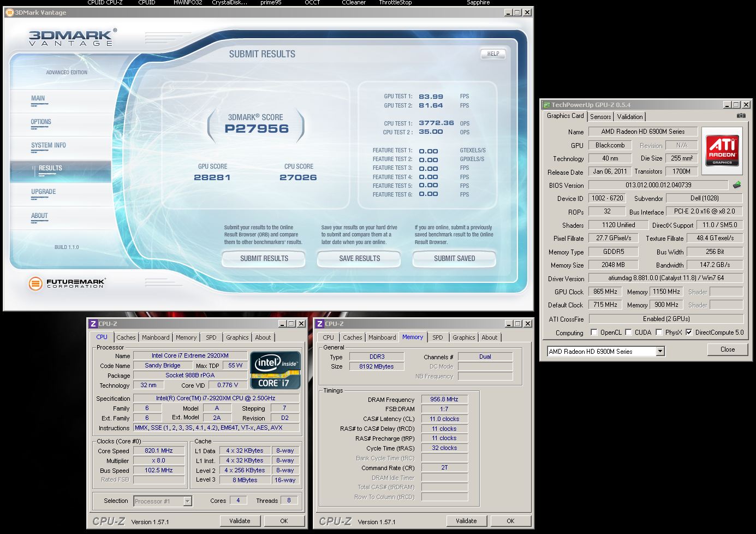Open the AMD Radeon HD 6900M Series dropdown
756x534 pixels.
(x=660, y=352)
